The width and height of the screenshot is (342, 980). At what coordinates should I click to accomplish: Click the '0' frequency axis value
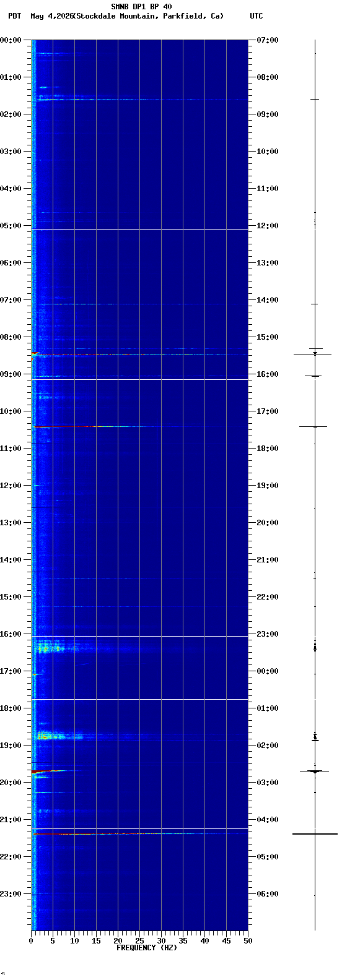pos(31,941)
